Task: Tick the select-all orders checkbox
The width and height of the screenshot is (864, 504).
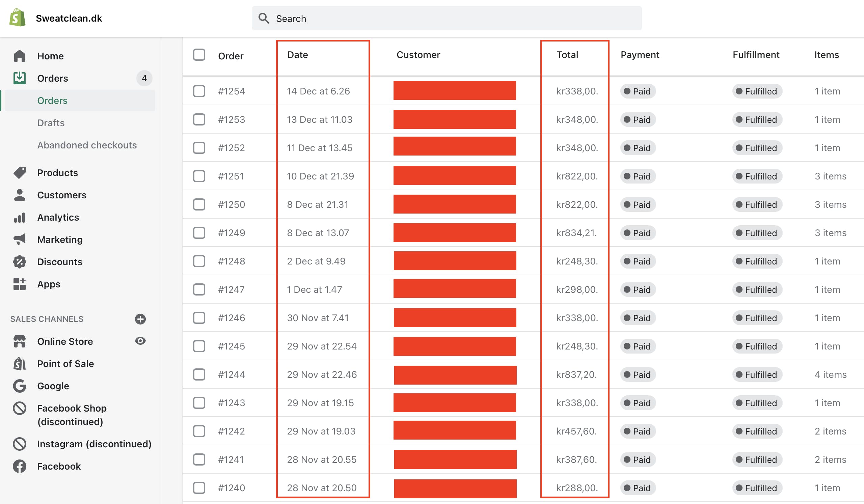Action: [x=199, y=55]
